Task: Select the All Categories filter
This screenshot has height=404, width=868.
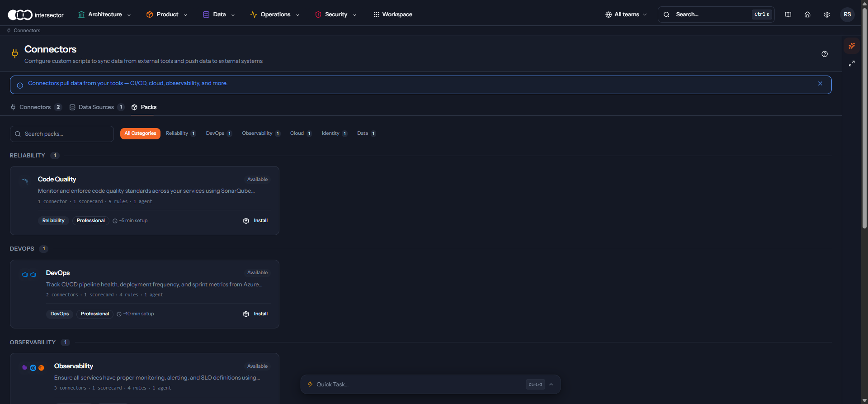Action: click(x=140, y=133)
